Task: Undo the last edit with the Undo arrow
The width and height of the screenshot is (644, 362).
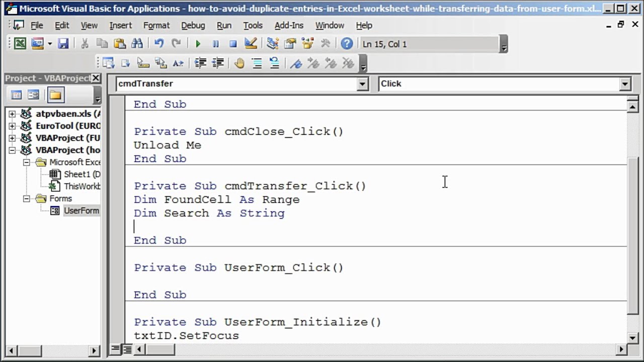Action: click(159, 44)
